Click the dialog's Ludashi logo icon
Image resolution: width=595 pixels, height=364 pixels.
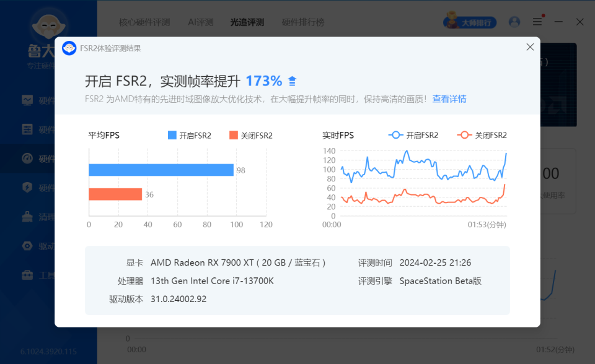69,48
